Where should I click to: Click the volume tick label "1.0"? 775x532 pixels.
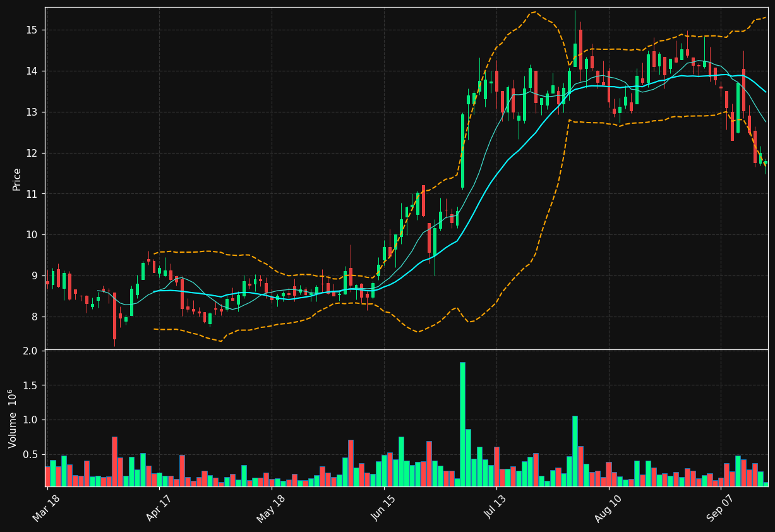click(30, 420)
